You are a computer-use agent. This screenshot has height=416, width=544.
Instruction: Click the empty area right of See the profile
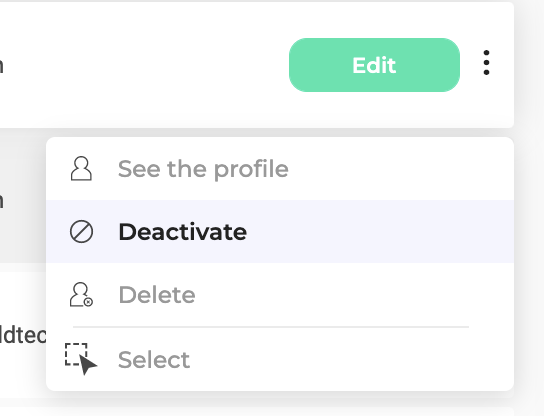coord(401,169)
